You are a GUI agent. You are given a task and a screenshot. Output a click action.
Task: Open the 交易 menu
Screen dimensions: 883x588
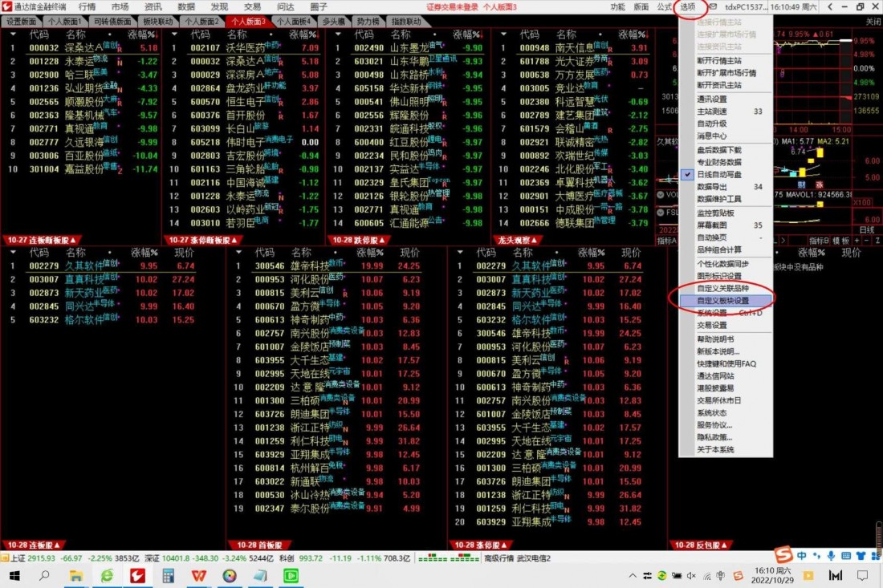click(x=252, y=6)
